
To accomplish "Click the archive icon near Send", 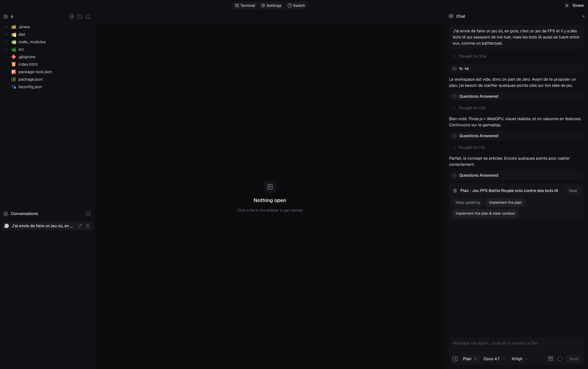I will click(550, 359).
